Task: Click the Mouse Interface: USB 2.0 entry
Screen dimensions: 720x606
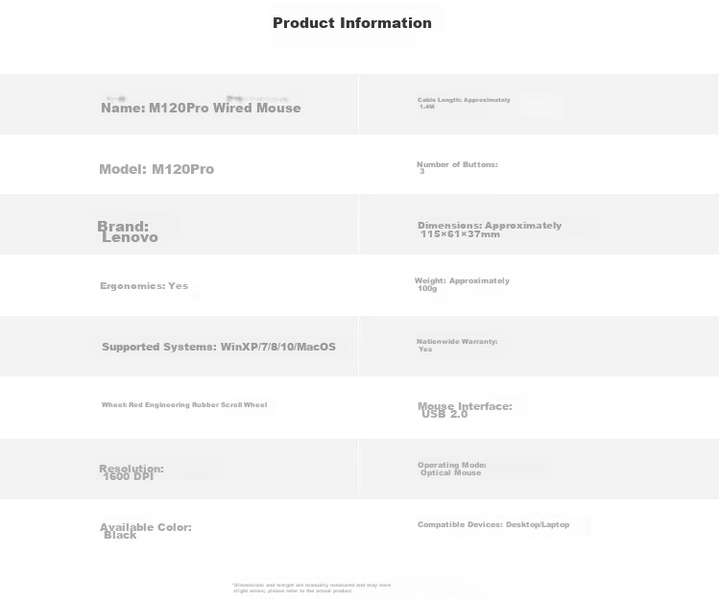Action: 465,410
